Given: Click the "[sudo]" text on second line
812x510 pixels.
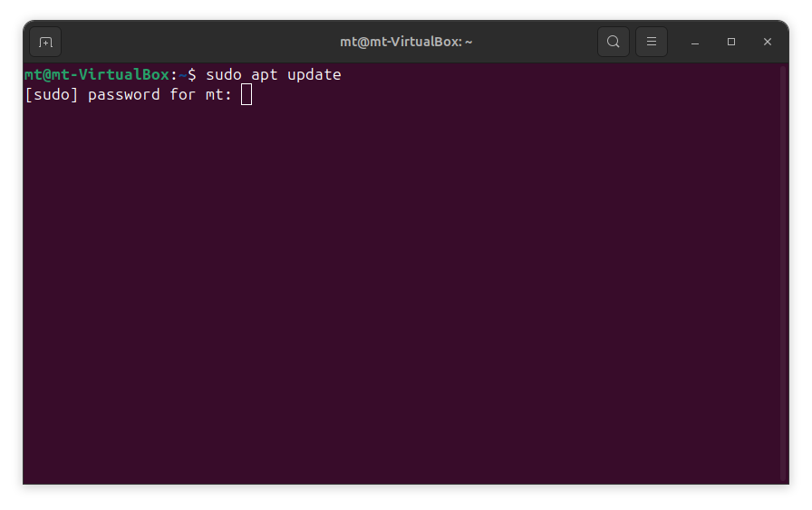Looking at the screenshot, I should pos(52,95).
